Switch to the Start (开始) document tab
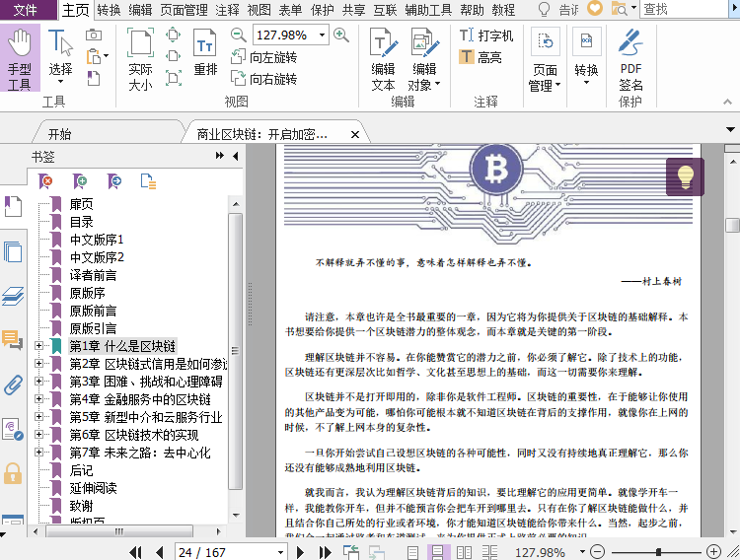Image resolution: width=740 pixels, height=560 pixels. point(59,134)
